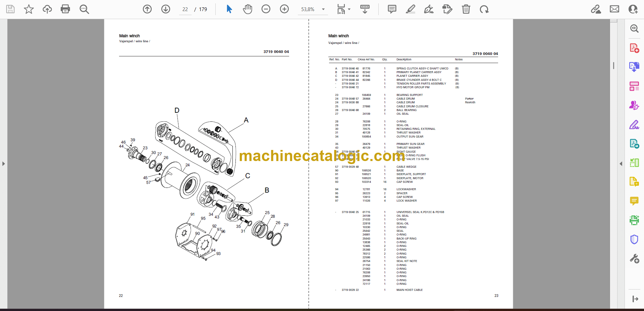Edit the current page number field

click(x=185, y=9)
